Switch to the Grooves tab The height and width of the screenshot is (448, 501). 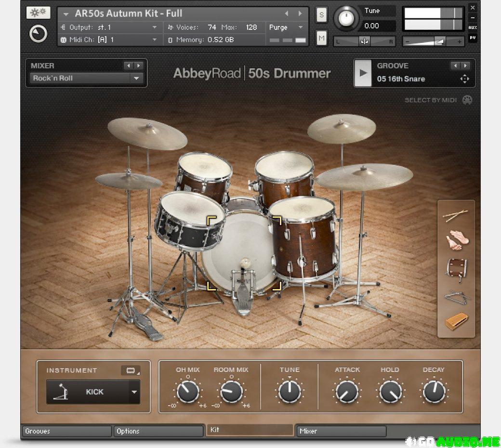[66, 431]
